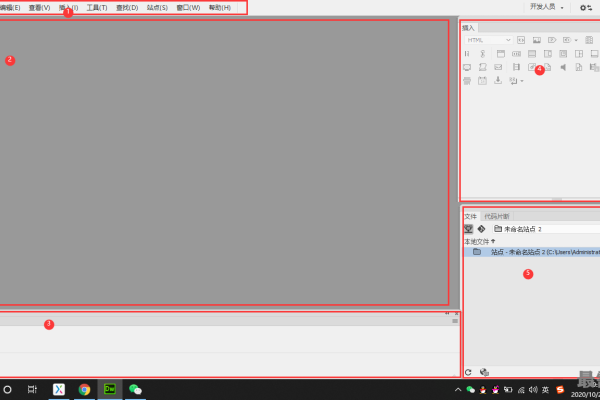Click the date calendar icon in Insert panel
The width and height of the screenshot is (600, 400).
click(x=482, y=81)
